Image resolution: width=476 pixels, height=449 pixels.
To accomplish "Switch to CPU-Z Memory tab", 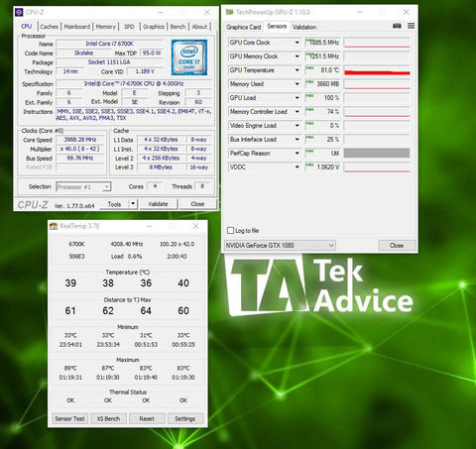I will coord(106,27).
